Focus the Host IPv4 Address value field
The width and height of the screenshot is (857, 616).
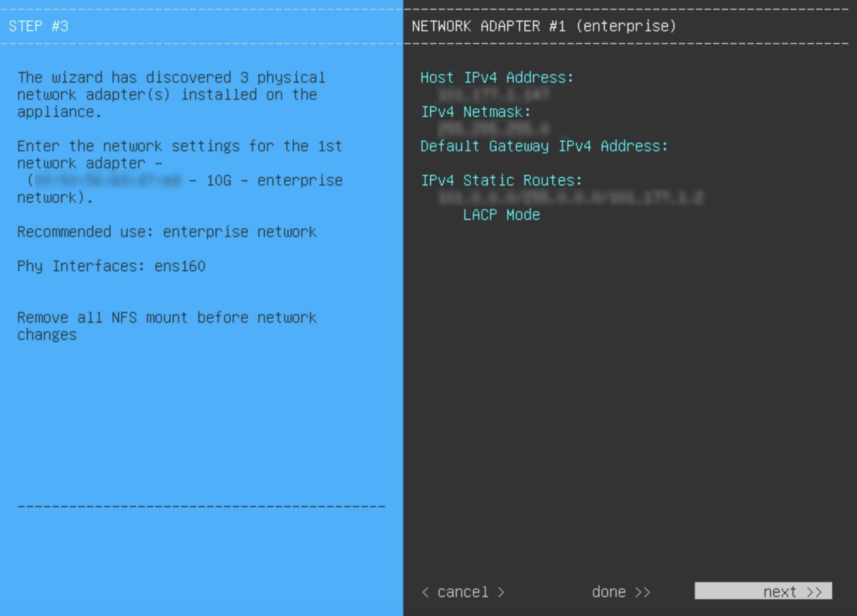(x=494, y=95)
